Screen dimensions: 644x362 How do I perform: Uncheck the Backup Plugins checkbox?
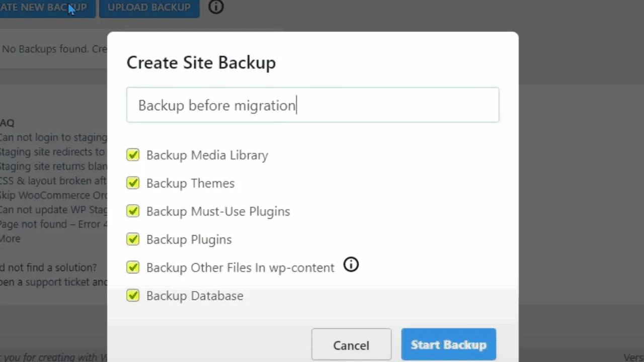click(133, 239)
